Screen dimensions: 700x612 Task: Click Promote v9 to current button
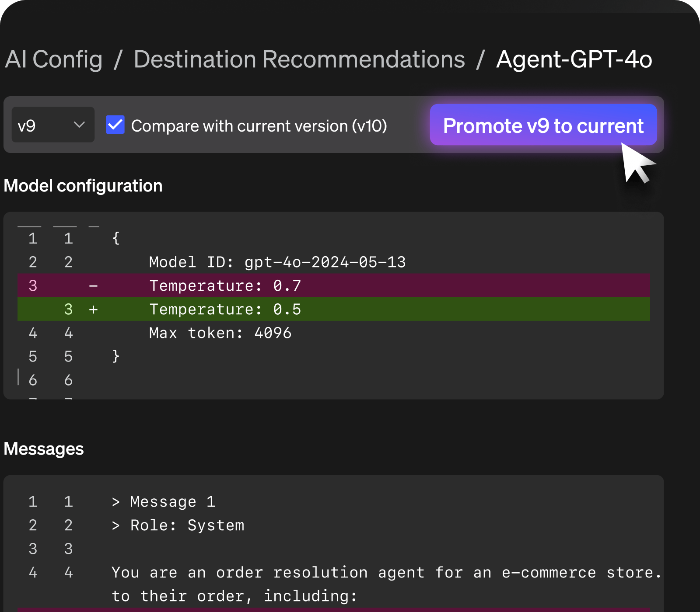point(543,125)
